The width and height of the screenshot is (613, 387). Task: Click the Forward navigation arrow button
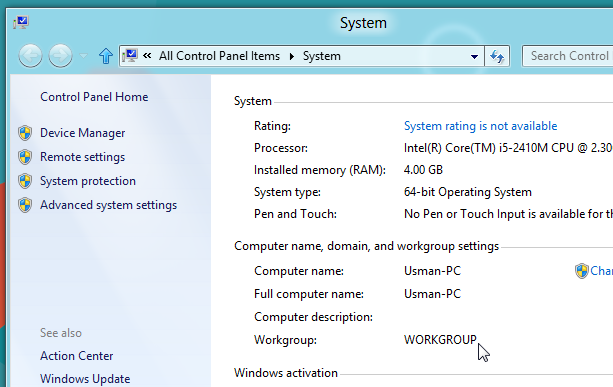coord(60,56)
